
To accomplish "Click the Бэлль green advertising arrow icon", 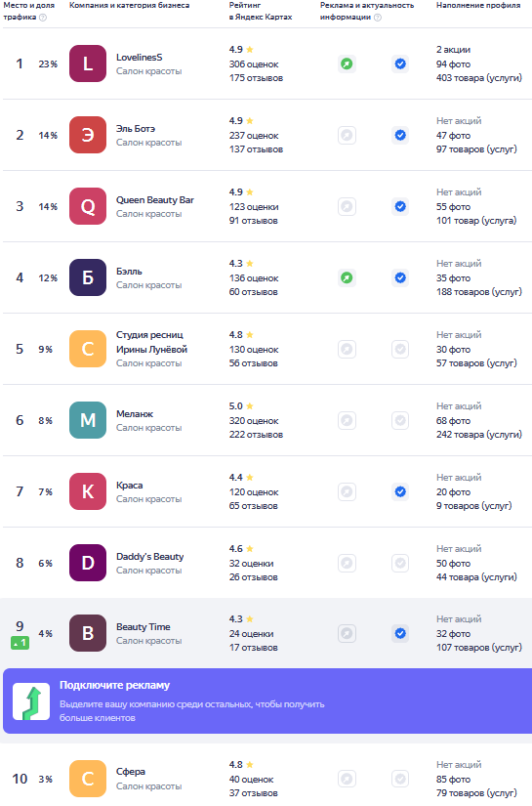I will click(348, 277).
